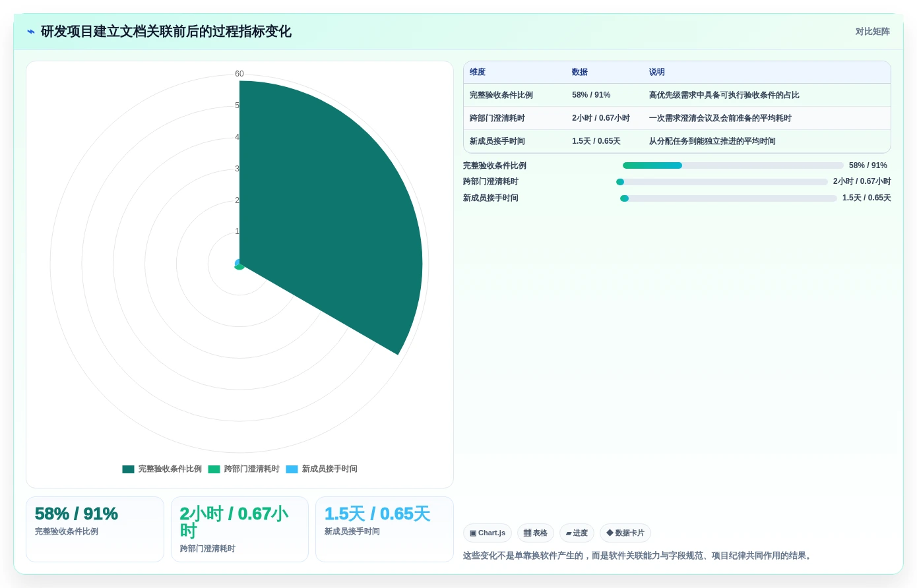
Task: Click description 从分配任务到能独立推进的平均时间
Action: (712, 142)
